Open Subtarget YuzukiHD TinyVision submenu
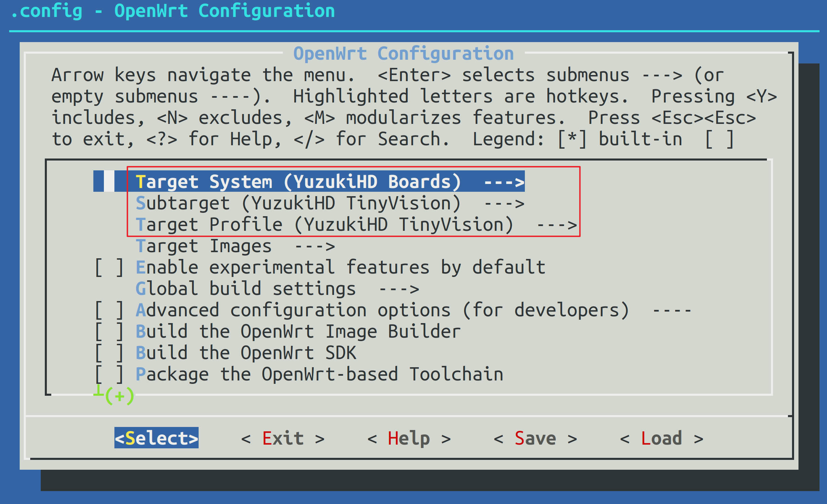 298,203
